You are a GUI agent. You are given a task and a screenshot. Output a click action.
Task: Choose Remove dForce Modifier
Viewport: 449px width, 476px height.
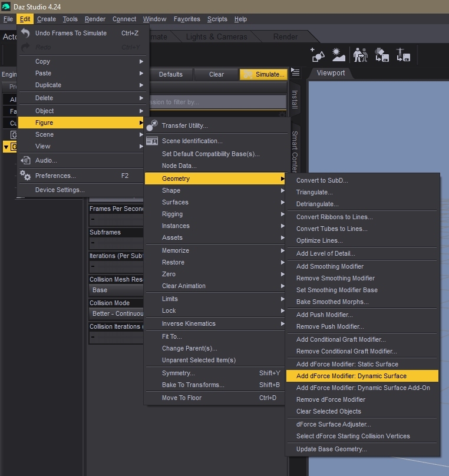[x=362, y=399]
